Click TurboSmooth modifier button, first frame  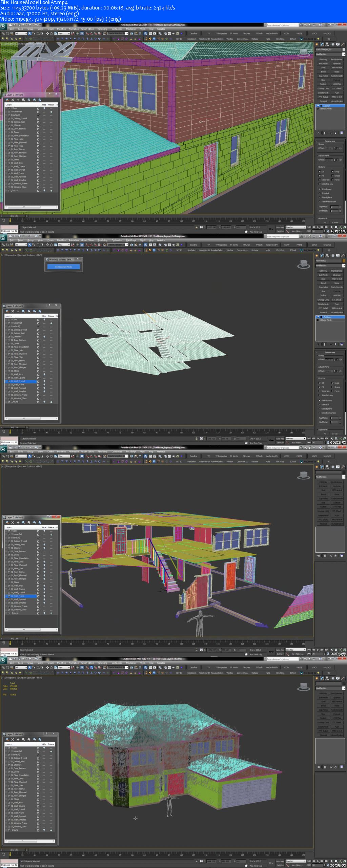336,76
